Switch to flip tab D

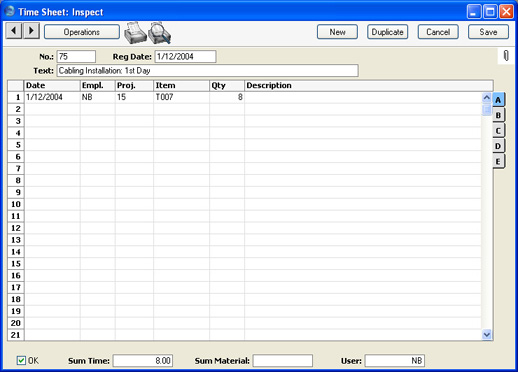point(498,146)
